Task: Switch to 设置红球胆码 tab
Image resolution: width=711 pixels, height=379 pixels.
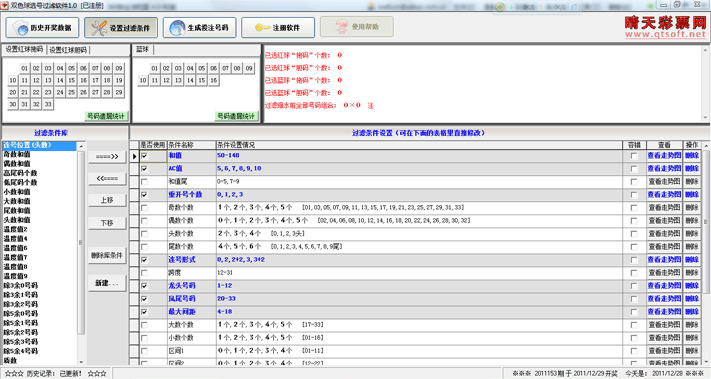Action: click(68, 50)
